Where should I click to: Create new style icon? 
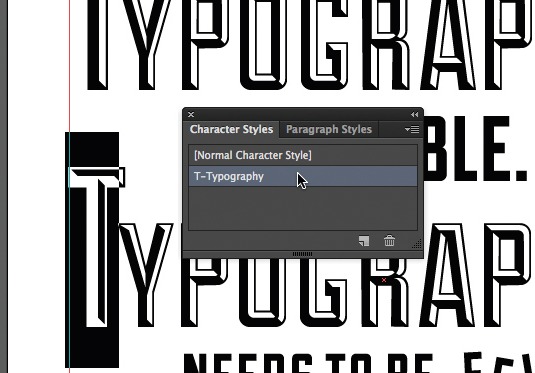[x=364, y=241]
